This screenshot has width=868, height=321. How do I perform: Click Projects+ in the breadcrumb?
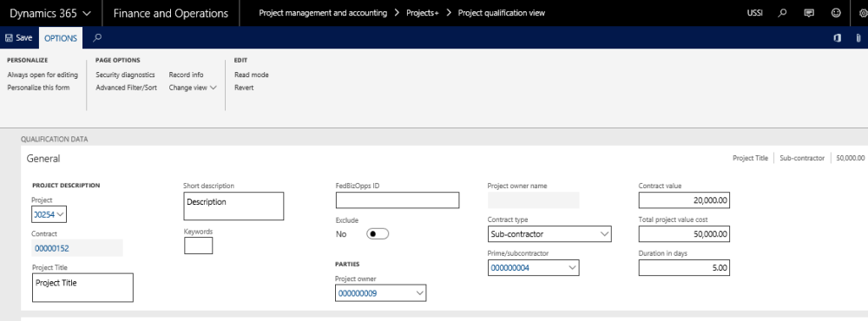(423, 13)
